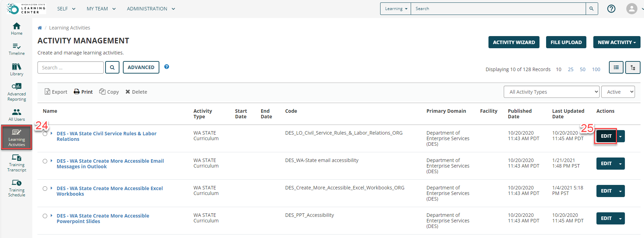Click EDIT for Accessible Excel Workbooks
644x238 pixels.
606,191
